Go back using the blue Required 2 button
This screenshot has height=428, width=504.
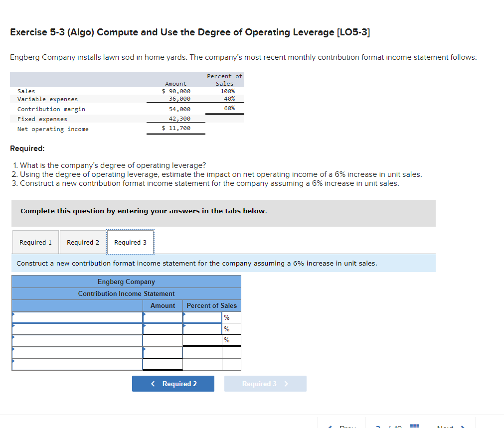coord(173,384)
